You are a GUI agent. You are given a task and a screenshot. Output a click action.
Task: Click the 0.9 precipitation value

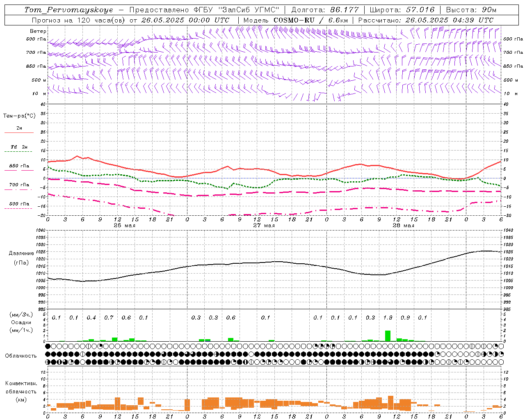tap(405, 318)
